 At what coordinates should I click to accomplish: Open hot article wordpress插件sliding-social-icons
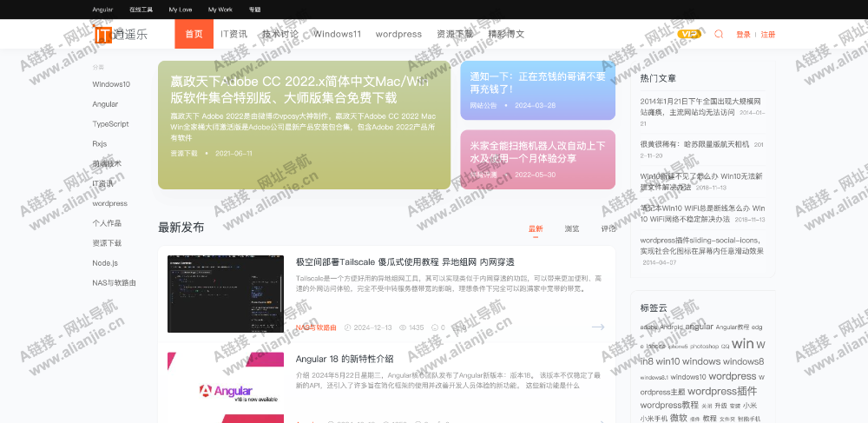pyautogui.click(x=702, y=246)
